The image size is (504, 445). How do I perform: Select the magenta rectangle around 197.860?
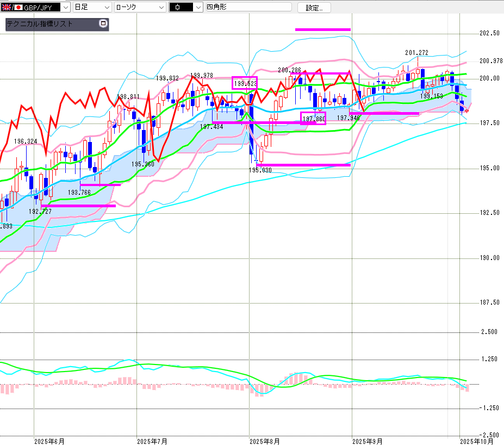pyautogui.click(x=313, y=118)
